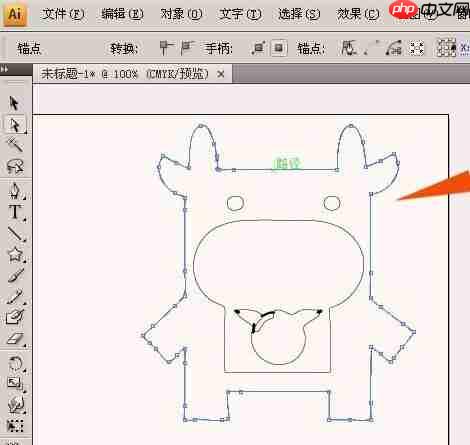
Task: Select the Line Segment tool
Action: pyautogui.click(x=15, y=234)
